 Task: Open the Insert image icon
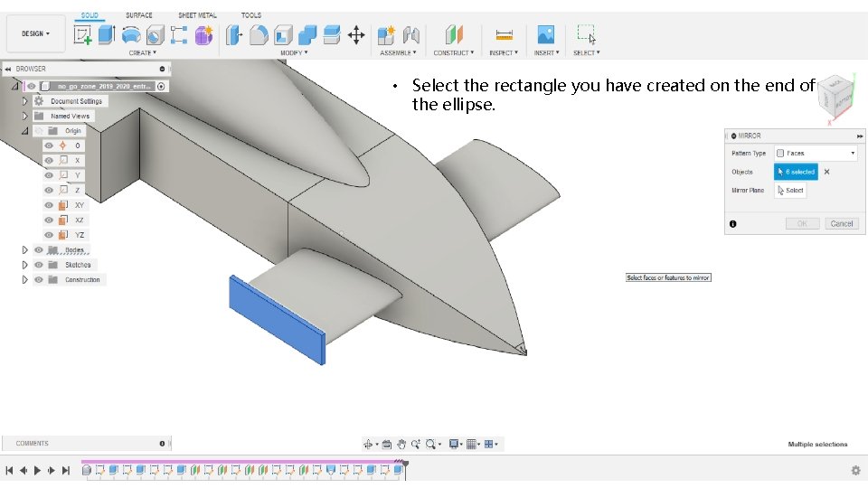[x=546, y=35]
